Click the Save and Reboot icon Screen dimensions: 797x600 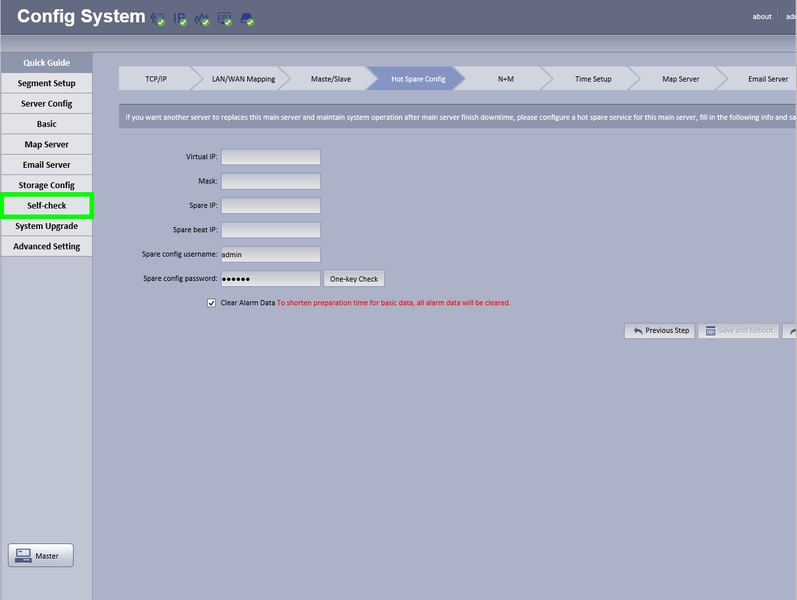(x=711, y=331)
